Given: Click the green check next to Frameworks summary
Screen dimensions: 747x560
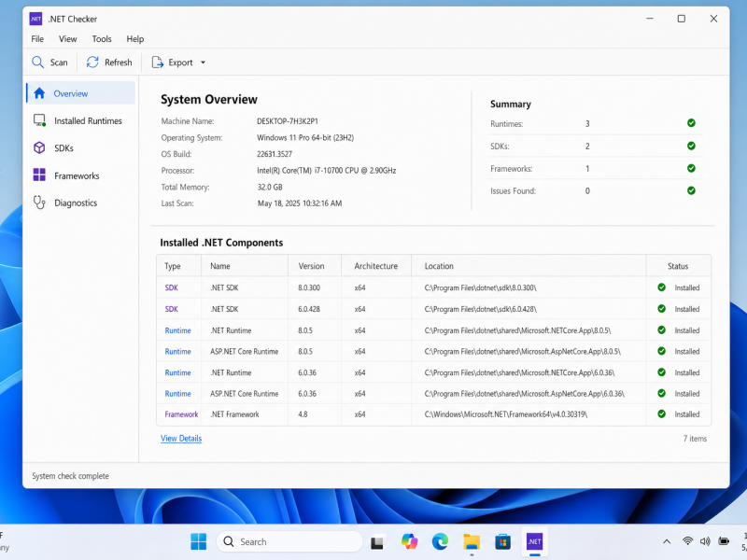Looking at the screenshot, I should click(691, 168).
